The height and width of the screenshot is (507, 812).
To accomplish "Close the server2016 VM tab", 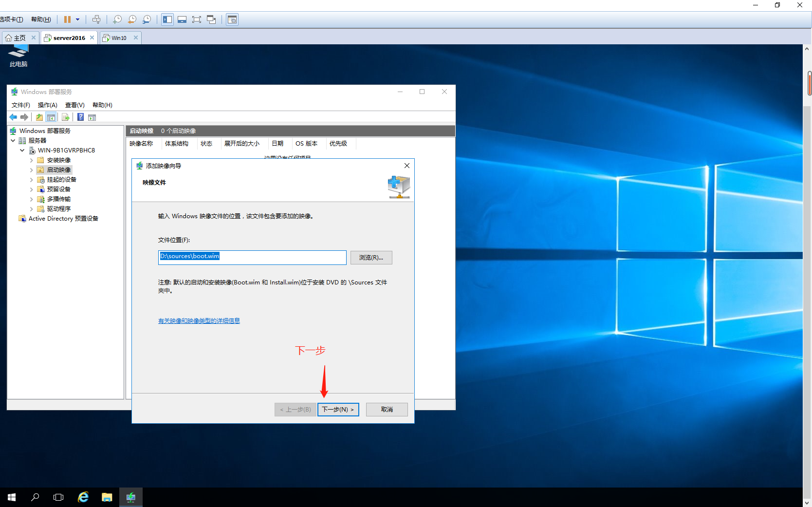I will tap(92, 38).
